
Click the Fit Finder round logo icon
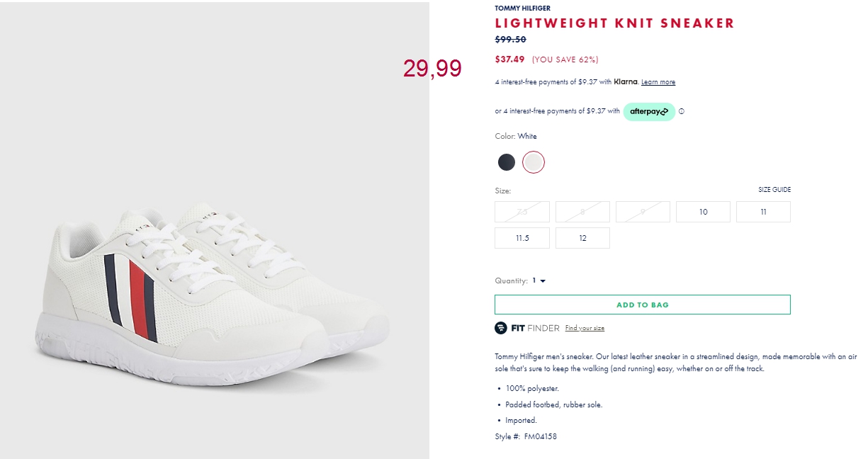(x=501, y=328)
